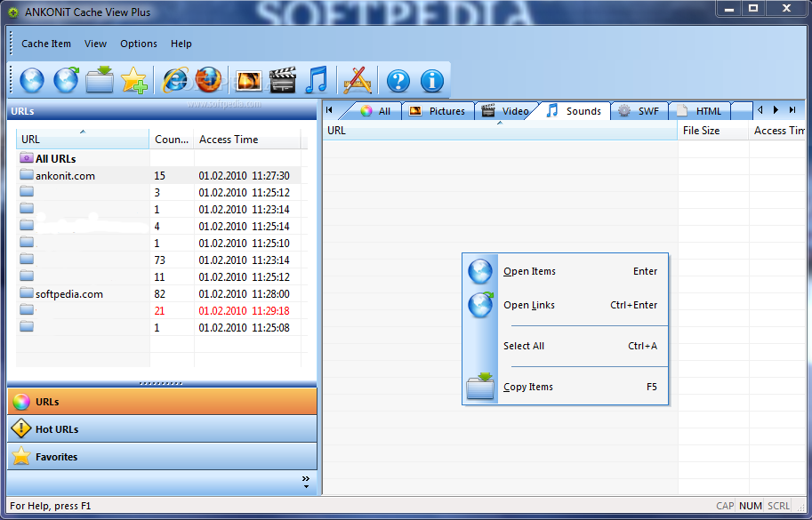The height and width of the screenshot is (520, 812).
Task: Expand navigation pane options chevron
Action: tap(306, 483)
